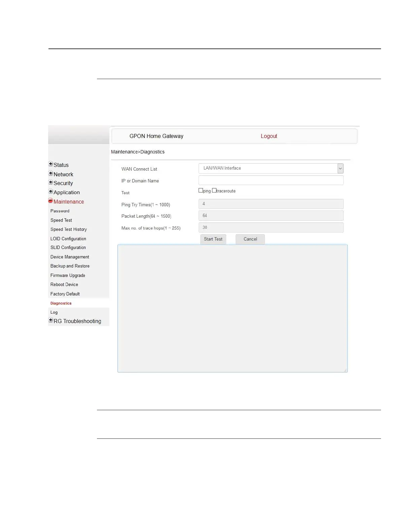Open Factory Default page
The image size is (411, 532).
[65, 294]
